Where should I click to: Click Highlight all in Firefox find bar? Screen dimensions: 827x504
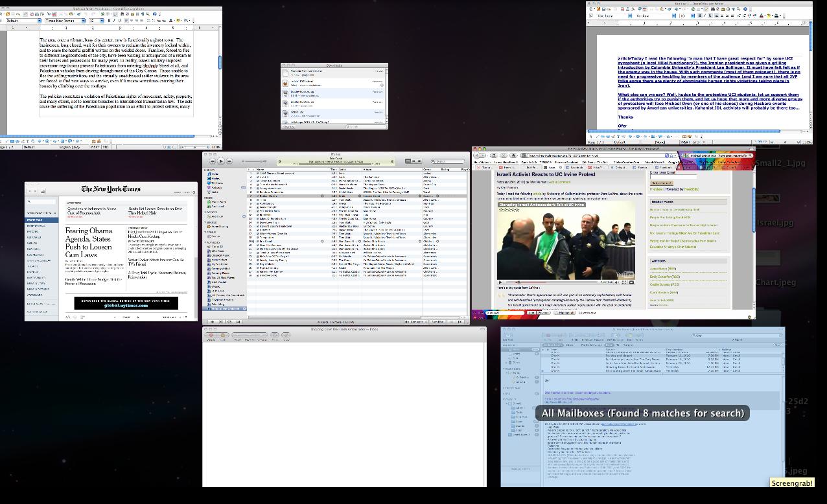(x=566, y=313)
